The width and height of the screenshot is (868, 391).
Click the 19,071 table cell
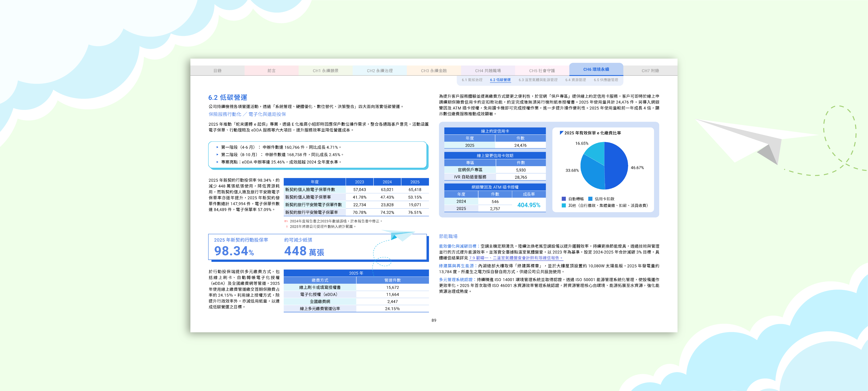415,205
